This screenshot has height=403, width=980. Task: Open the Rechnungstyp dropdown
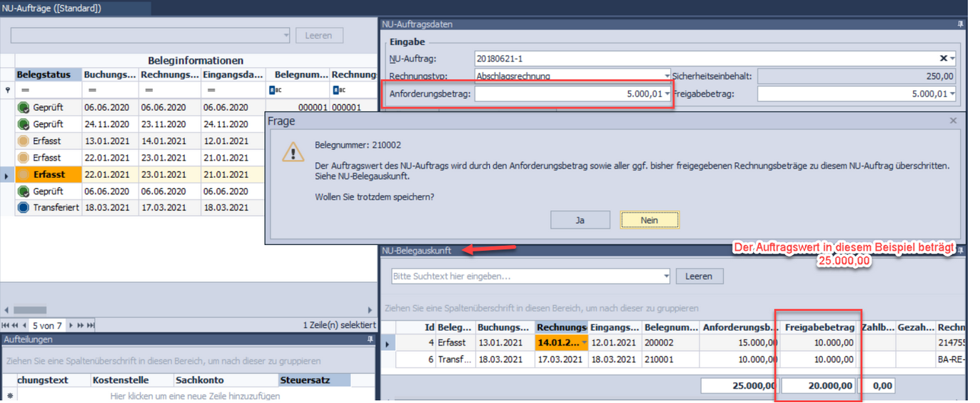667,76
